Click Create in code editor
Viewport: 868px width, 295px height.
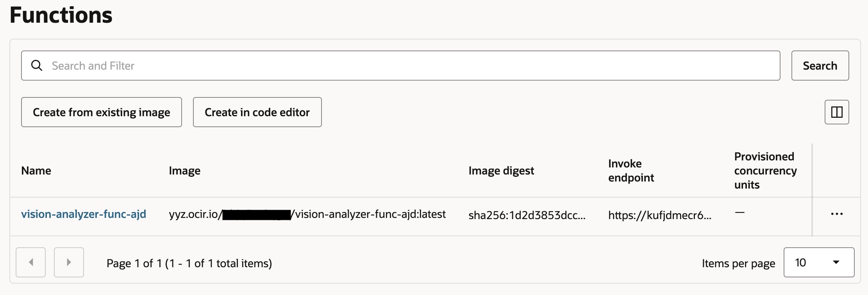(257, 112)
